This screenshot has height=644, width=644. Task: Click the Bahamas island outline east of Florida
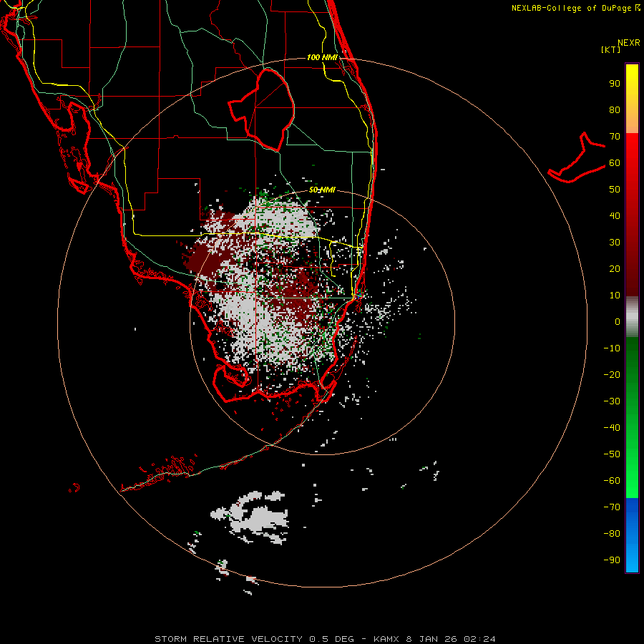[577, 157]
